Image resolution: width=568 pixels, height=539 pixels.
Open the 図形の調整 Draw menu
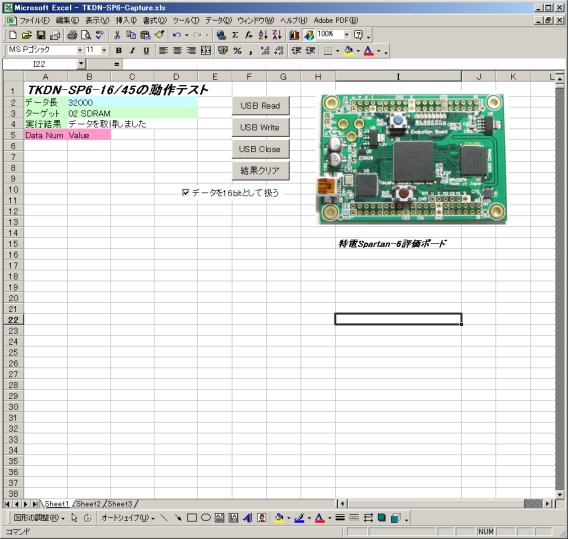39,518
